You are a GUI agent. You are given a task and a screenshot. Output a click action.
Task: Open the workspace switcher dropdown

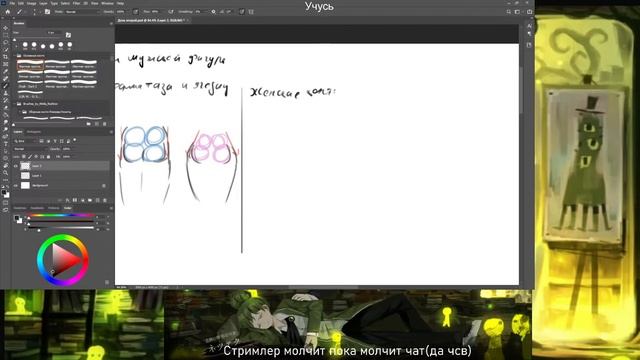click(517, 12)
